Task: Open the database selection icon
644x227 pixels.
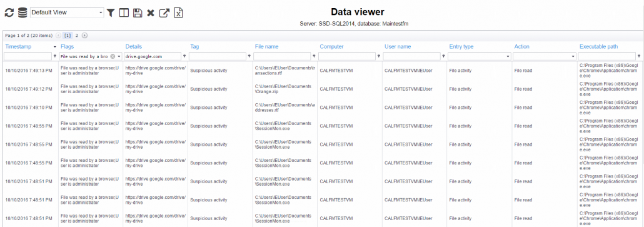Action: [22, 13]
